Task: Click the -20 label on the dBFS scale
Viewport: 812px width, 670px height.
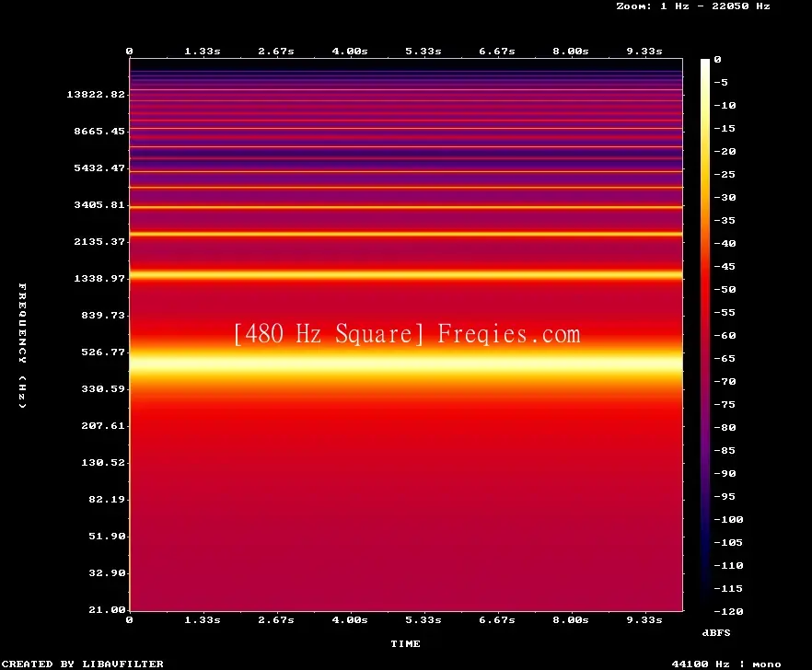Action: point(725,151)
